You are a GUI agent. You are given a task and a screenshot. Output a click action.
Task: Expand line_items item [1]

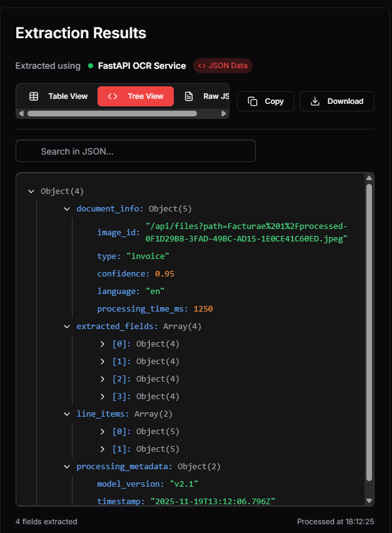click(103, 449)
